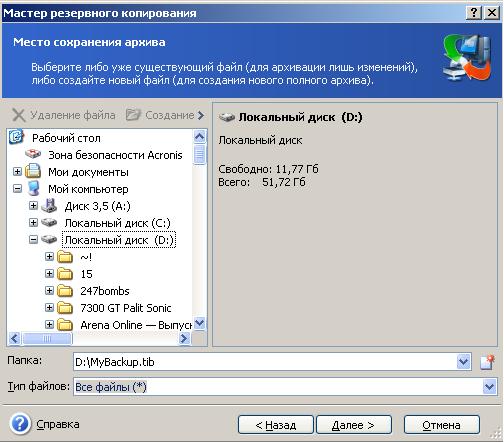Show more toolbar items via chevron
This screenshot has height=442, width=504.
[x=201, y=115]
